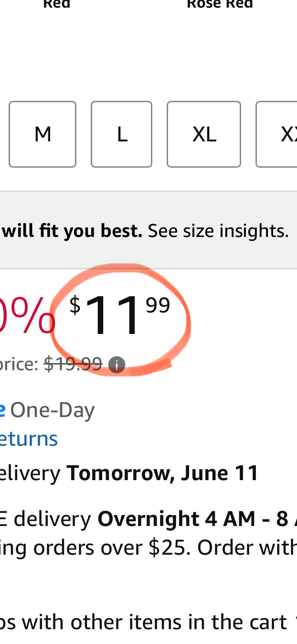The height and width of the screenshot is (644, 297).
Task: Click the crossed-out $19.99 list price
Action: tap(73, 364)
